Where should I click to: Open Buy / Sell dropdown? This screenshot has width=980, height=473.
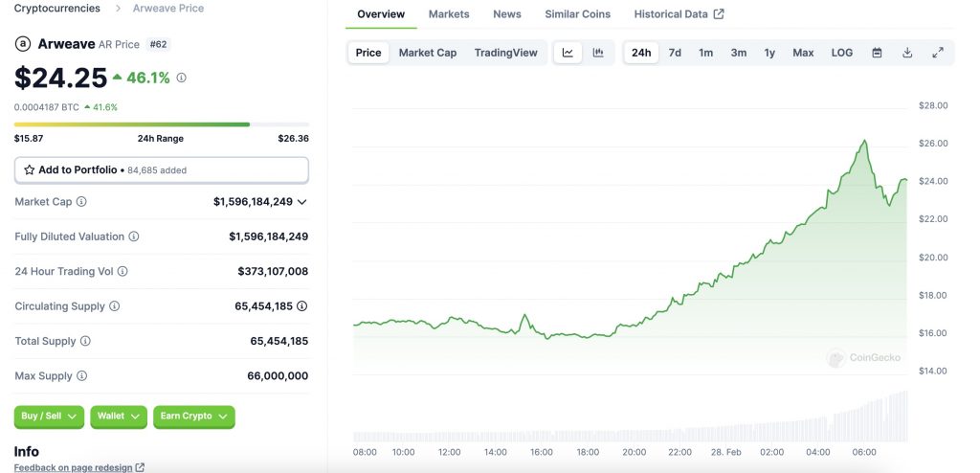(49, 417)
